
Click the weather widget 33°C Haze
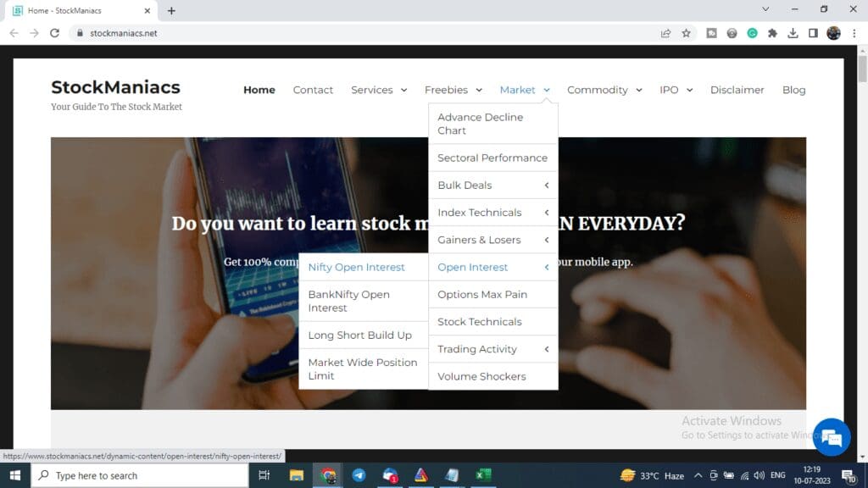652,475
